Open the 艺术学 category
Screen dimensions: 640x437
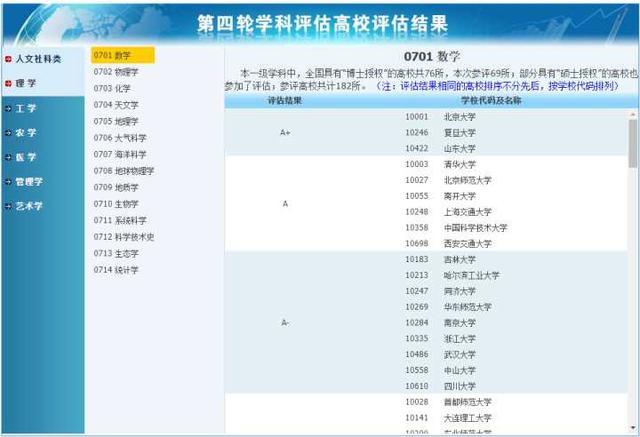29,206
